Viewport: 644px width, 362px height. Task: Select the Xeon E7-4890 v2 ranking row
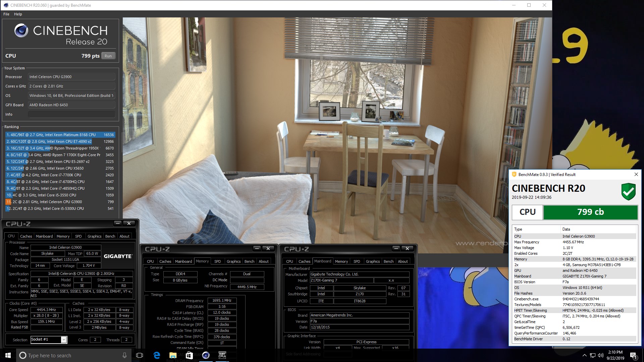click(60, 141)
